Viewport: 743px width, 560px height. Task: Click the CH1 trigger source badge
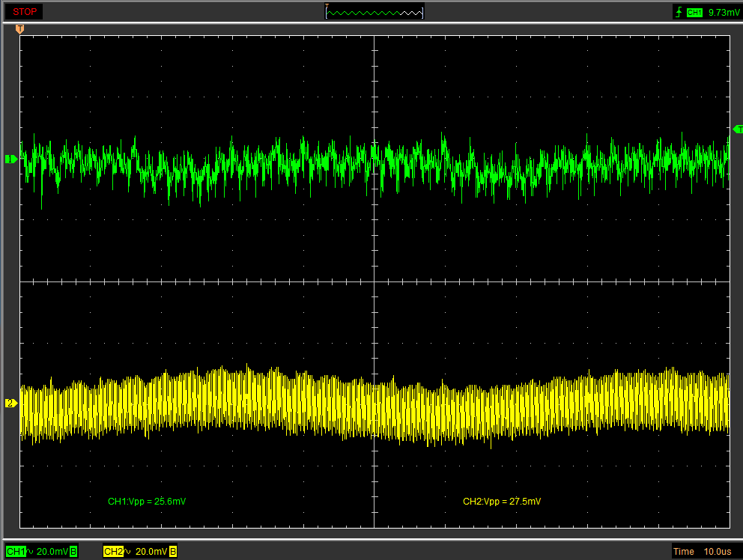click(x=694, y=12)
